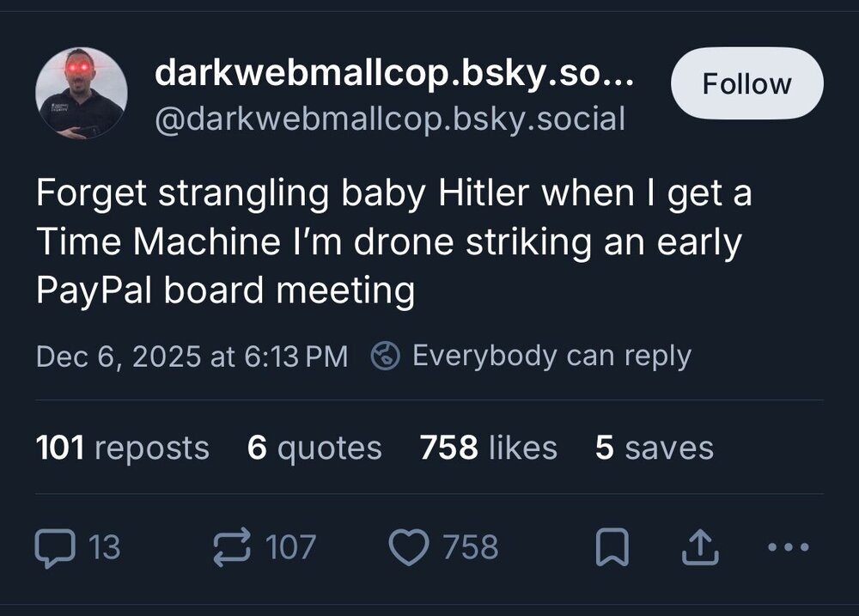The height and width of the screenshot is (616, 859).
Task: Open the three-dot more options menu
Action: (x=787, y=547)
